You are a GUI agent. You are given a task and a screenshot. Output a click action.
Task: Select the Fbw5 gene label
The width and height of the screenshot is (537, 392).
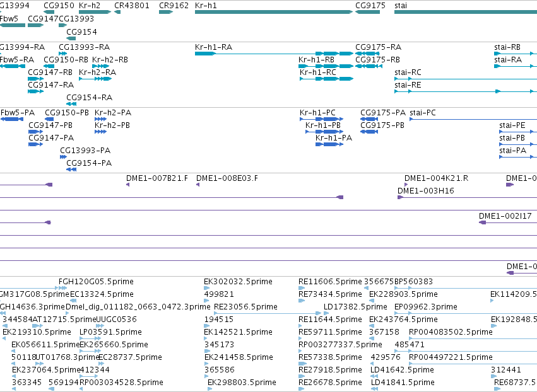(x=9, y=18)
